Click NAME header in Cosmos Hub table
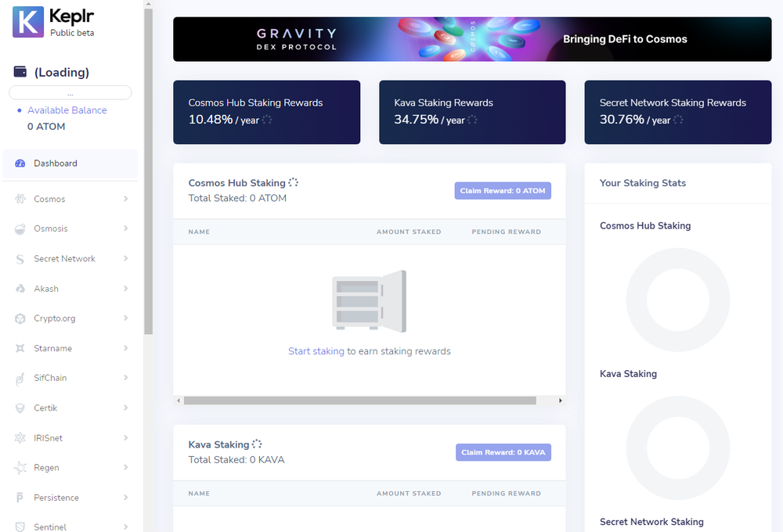 (199, 232)
